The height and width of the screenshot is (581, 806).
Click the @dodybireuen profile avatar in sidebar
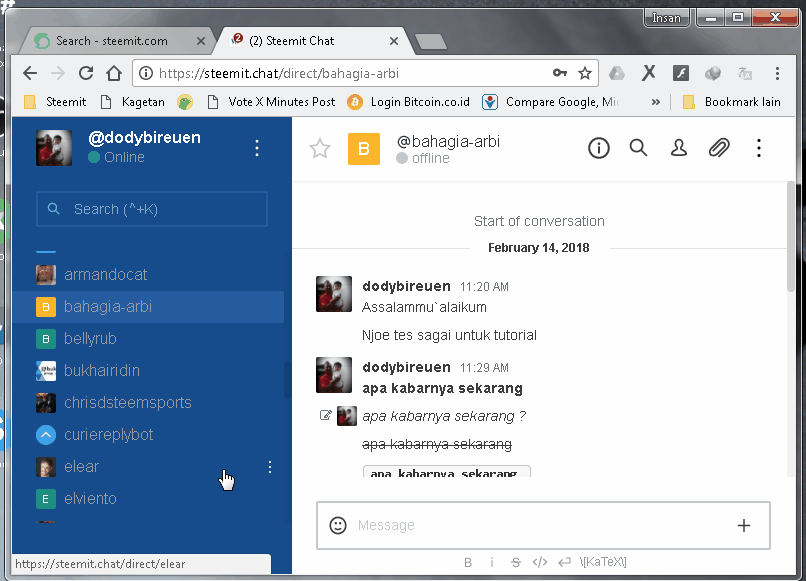click(x=54, y=148)
